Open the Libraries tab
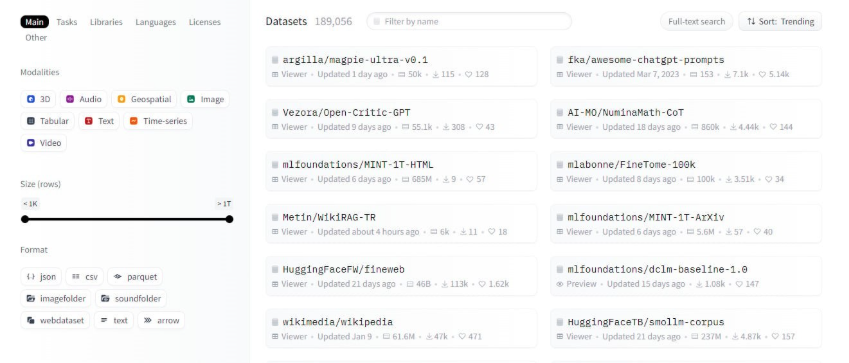Viewport: 849px width, 363px height. point(106,22)
